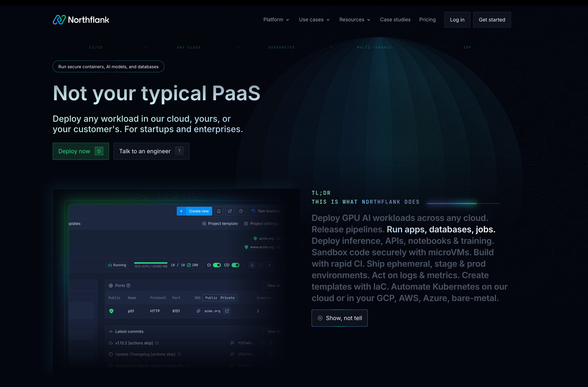
Task: Click the rocket launch icon beside notifications
Action: pos(230,211)
